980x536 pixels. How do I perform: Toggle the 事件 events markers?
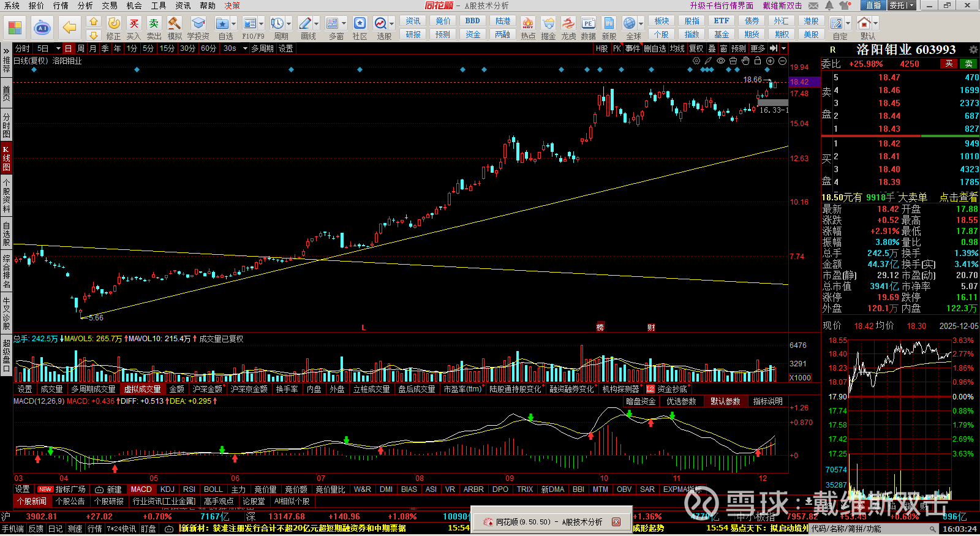click(633, 48)
